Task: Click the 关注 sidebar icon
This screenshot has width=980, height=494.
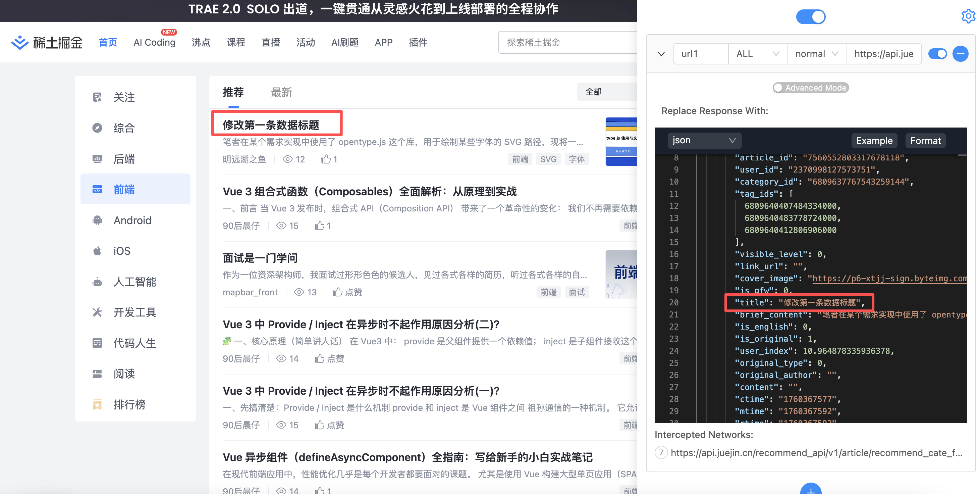Action: coord(97,97)
